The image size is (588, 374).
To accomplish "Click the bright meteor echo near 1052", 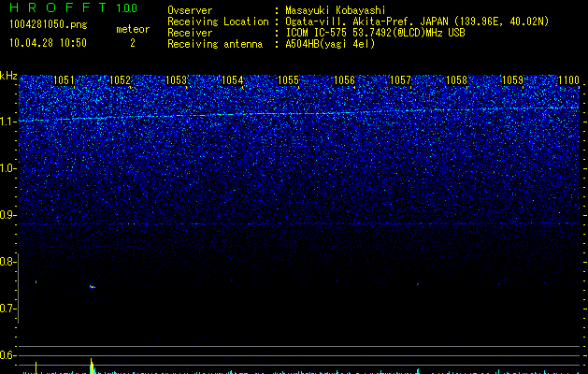I will click(x=92, y=287).
